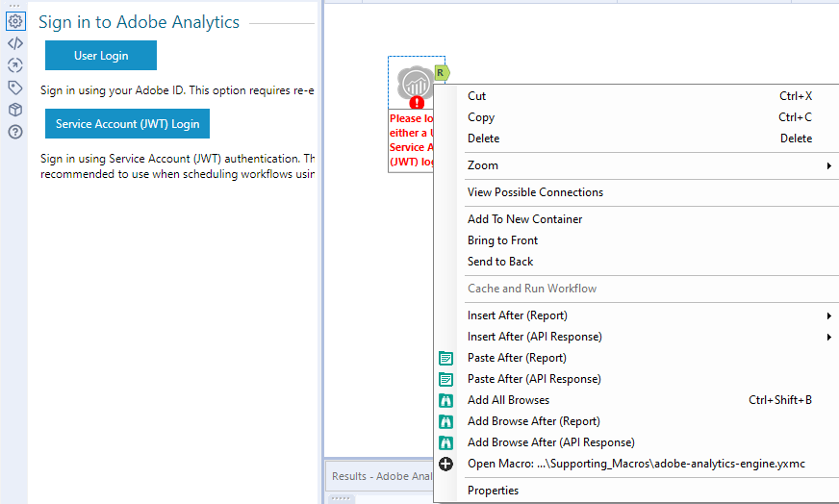Click the text about signing in with Adobe ID
This screenshot has width=839, height=504.
coord(177,90)
